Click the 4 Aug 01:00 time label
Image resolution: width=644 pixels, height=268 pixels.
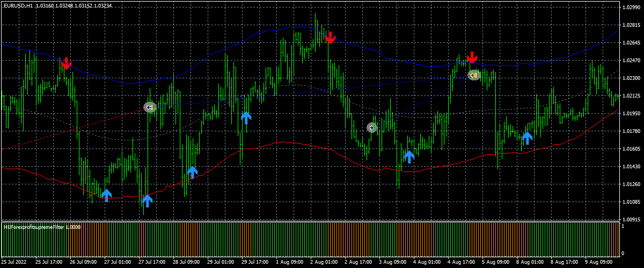(426, 262)
